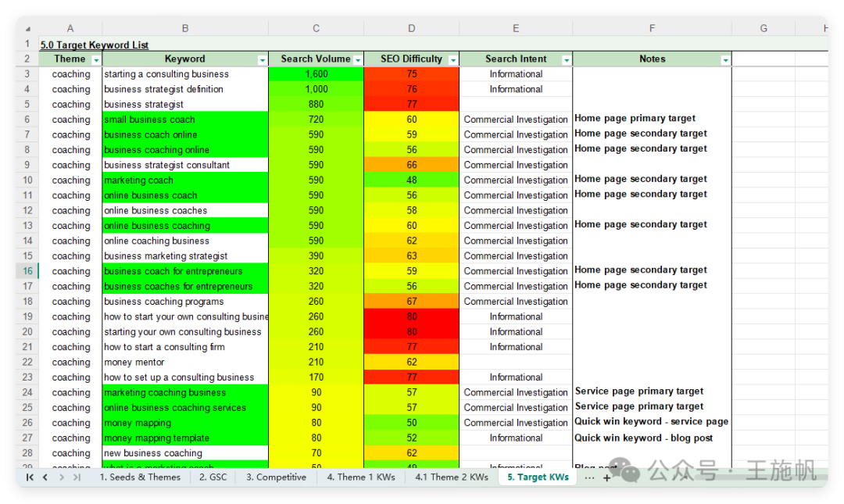Viewport: 844px width, 504px height.
Task: Select cell 'money mentor'
Action: pos(185,363)
